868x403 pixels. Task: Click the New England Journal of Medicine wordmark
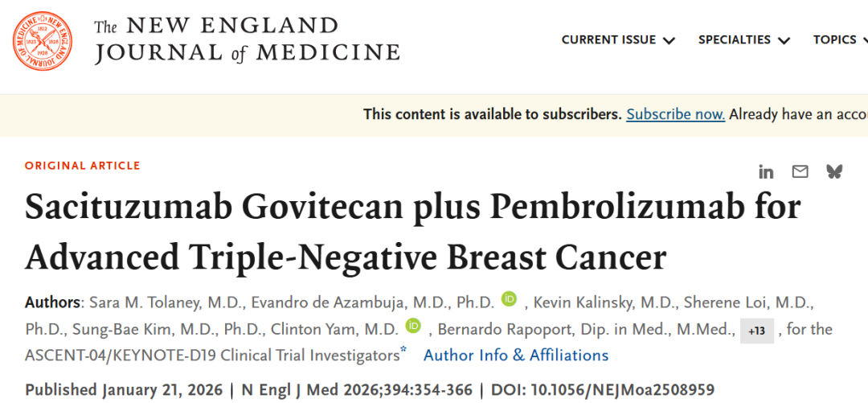(247, 40)
